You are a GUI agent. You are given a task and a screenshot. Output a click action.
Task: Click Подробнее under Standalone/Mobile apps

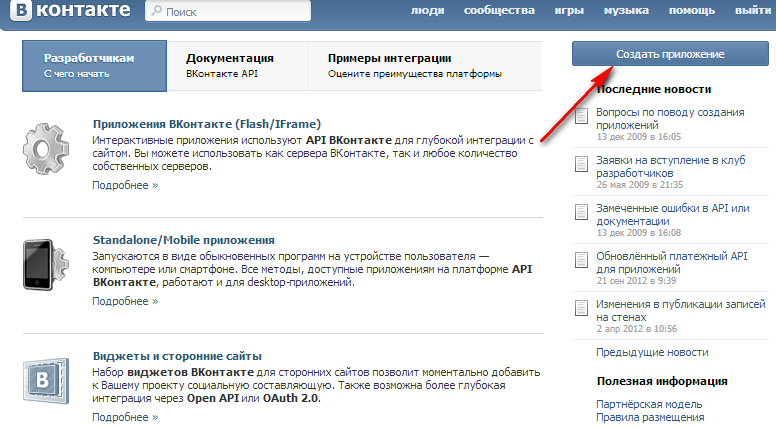[125, 301]
